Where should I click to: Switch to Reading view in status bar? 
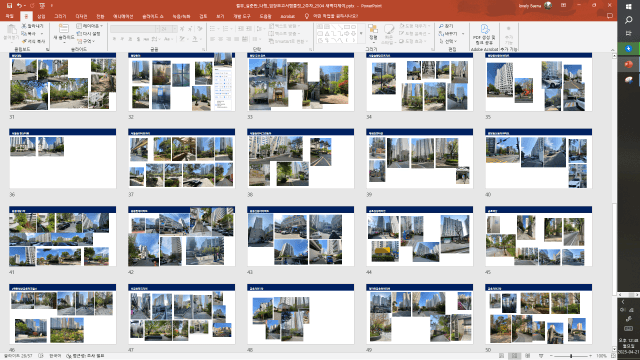(527, 356)
